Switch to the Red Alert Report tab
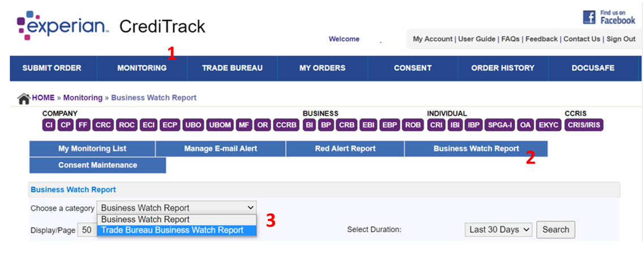This screenshot has width=644, height=254. [345, 149]
